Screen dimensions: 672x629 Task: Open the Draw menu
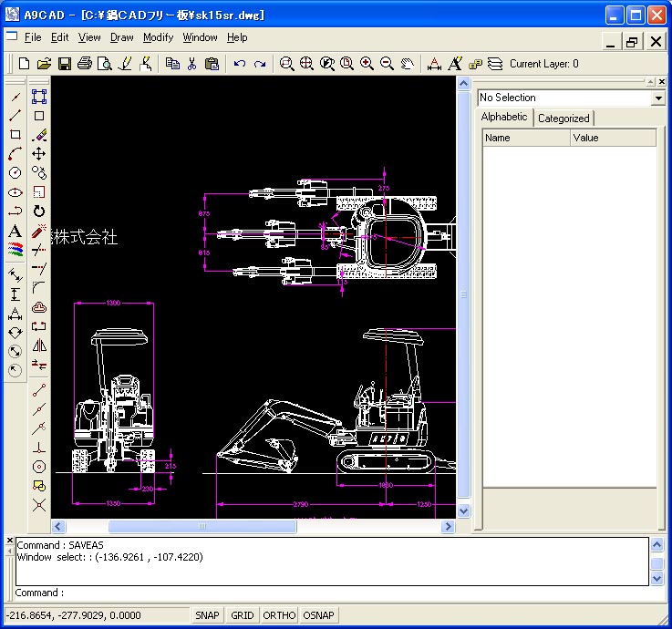click(121, 37)
